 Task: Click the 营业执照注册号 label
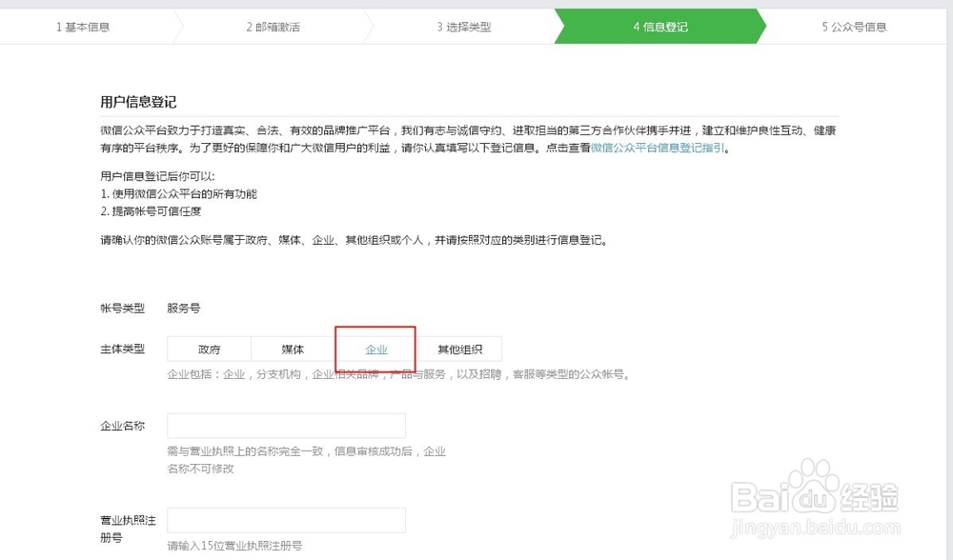128,529
